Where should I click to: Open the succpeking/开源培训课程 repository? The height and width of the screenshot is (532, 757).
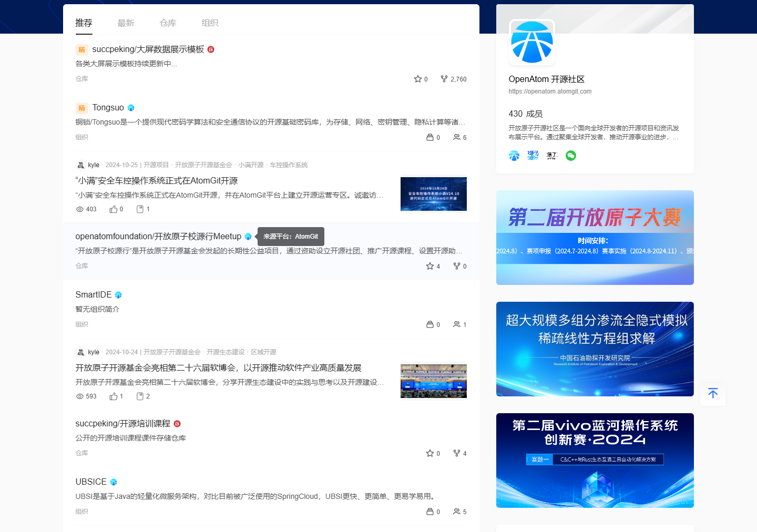pyautogui.click(x=123, y=424)
